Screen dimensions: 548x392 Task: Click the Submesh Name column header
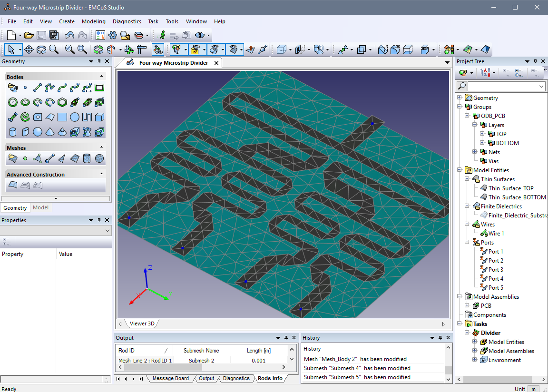tap(201, 351)
